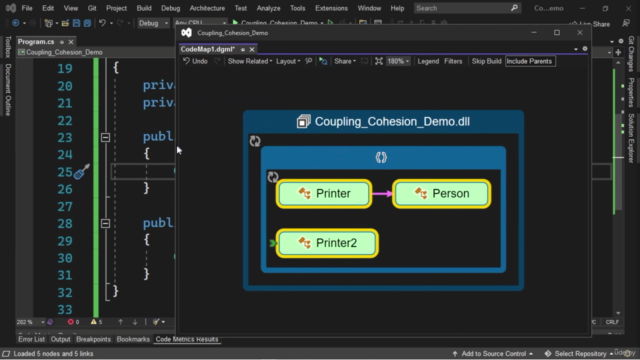Click the assembly icon beside Coupling_Cohesion_Demo.dll
The image size is (640, 360).
(304, 122)
